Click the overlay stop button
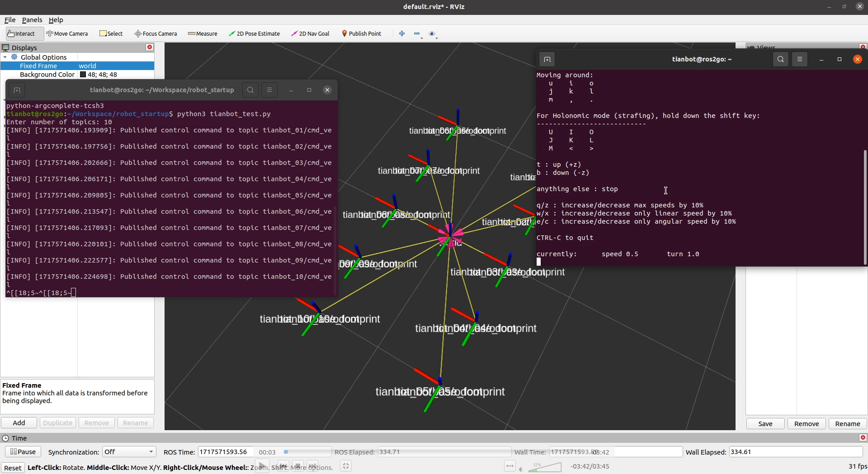 pyautogui.click(x=297, y=466)
